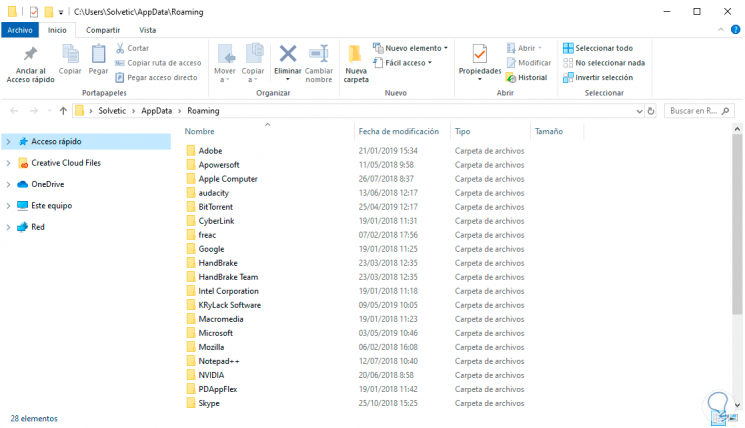Expand Acceso rápido tree node
This screenshot has width=745, height=428.
point(8,142)
